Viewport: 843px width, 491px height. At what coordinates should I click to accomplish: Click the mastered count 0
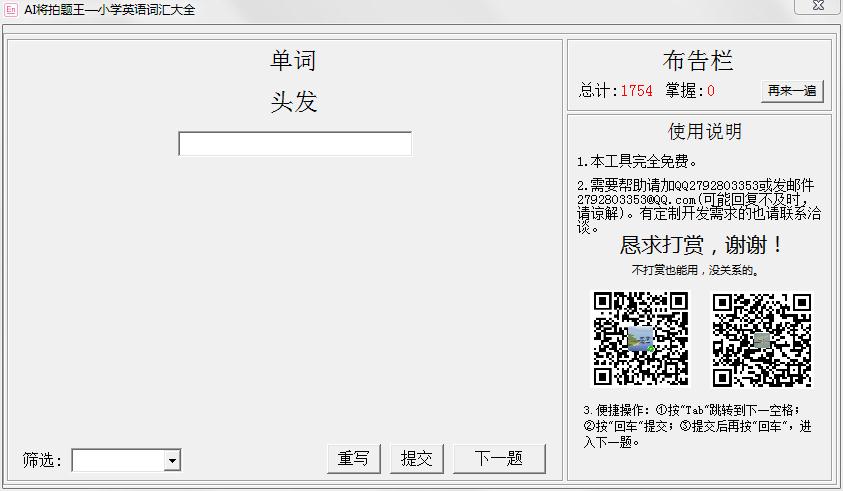pyautogui.click(x=711, y=91)
